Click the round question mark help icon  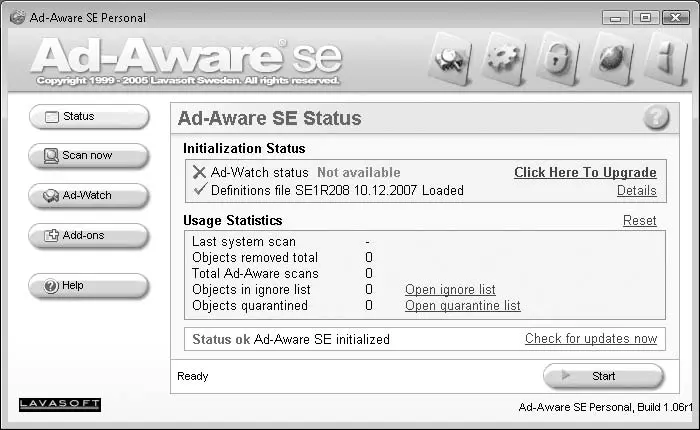pyautogui.click(x=656, y=118)
